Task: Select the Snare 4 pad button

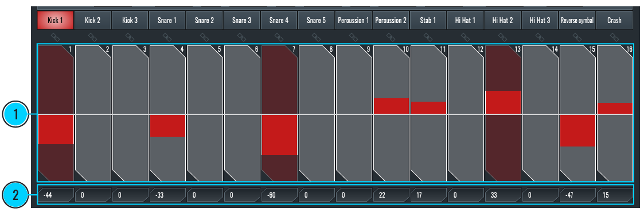Action: click(x=279, y=20)
